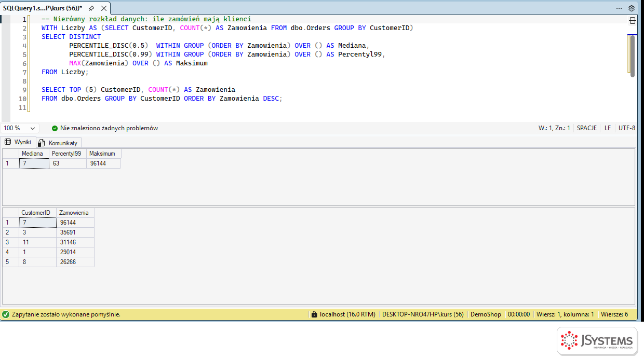This screenshot has width=644, height=359.
Task: Click the row 5 header in second grid
Action: click(11, 262)
